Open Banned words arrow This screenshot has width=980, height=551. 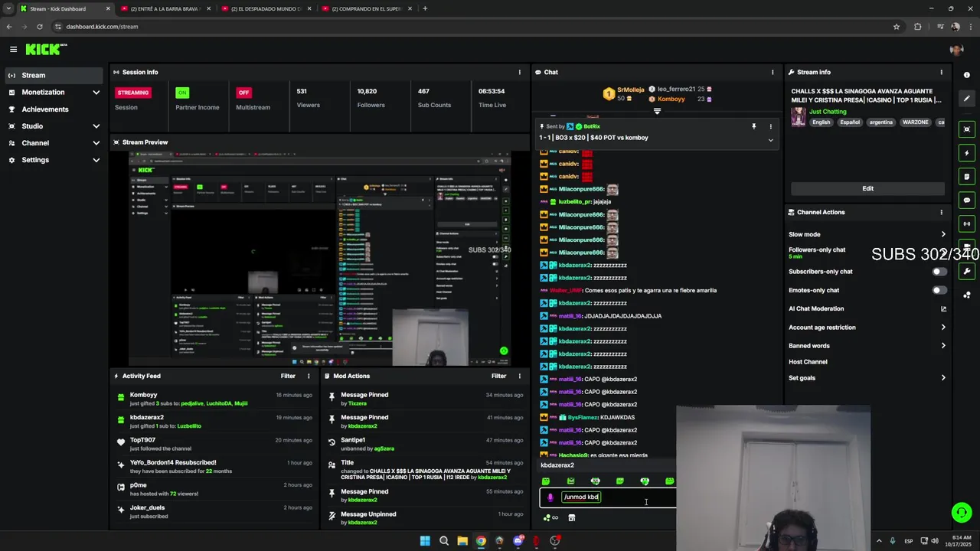coord(943,346)
